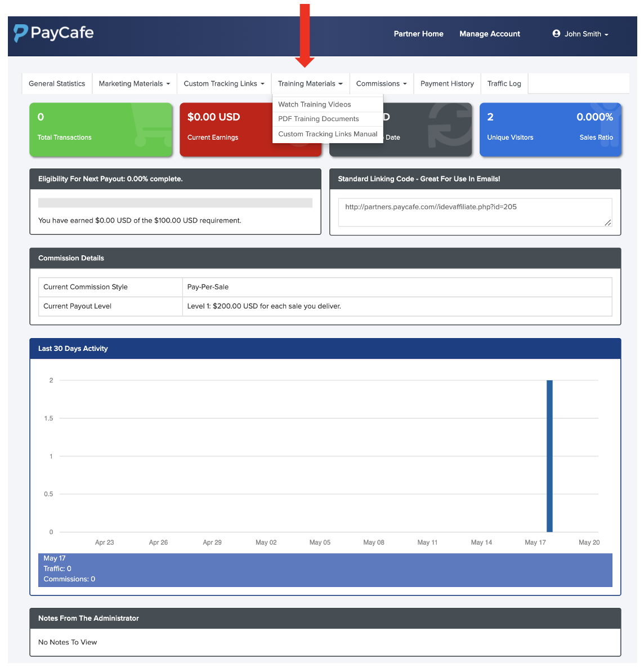The image size is (644, 667).
Task: Click the 'Eligibility For Next Payout' header
Action: (x=175, y=179)
